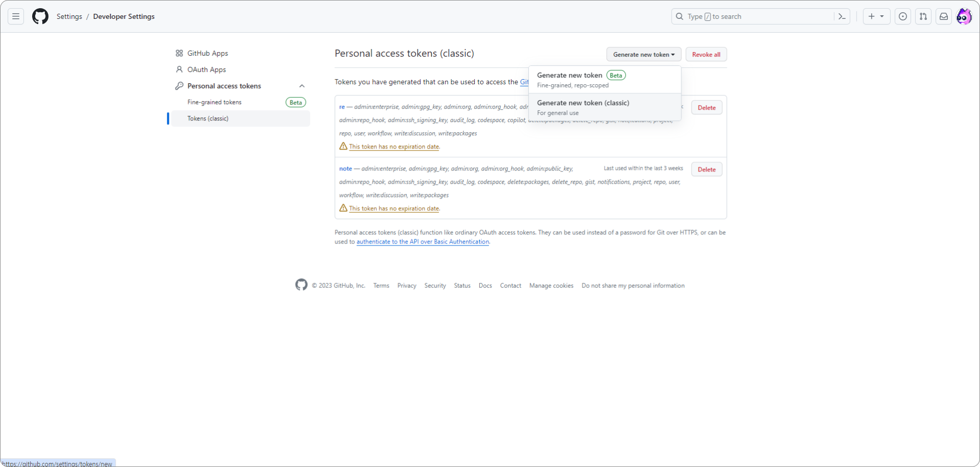Open the notifications inbox icon
Viewport: 980px width, 467px height.
pyautogui.click(x=944, y=16)
